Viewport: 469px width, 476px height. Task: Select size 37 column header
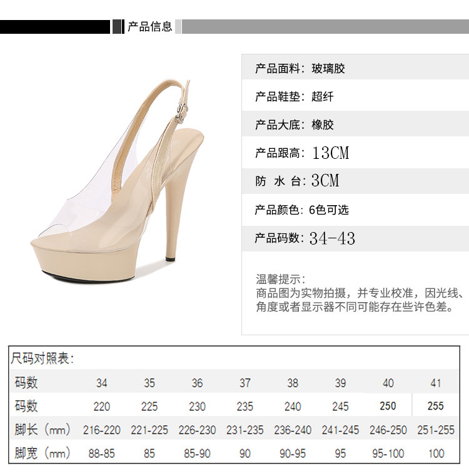click(x=245, y=383)
